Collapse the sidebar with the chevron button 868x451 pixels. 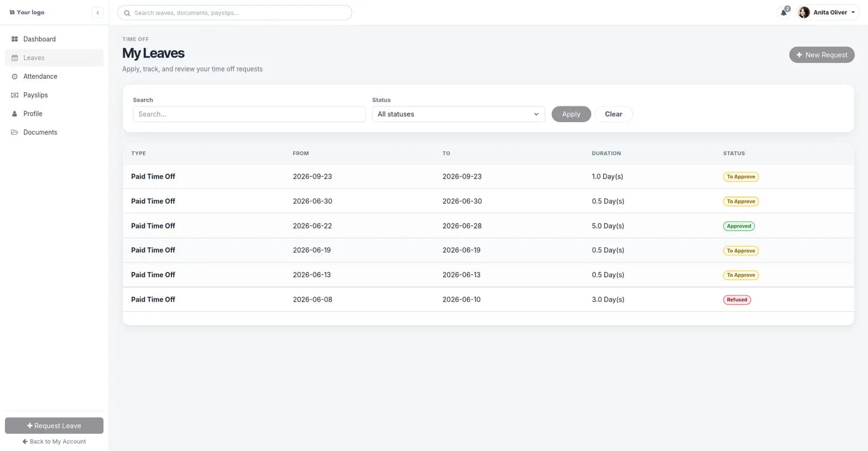click(x=98, y=12)
